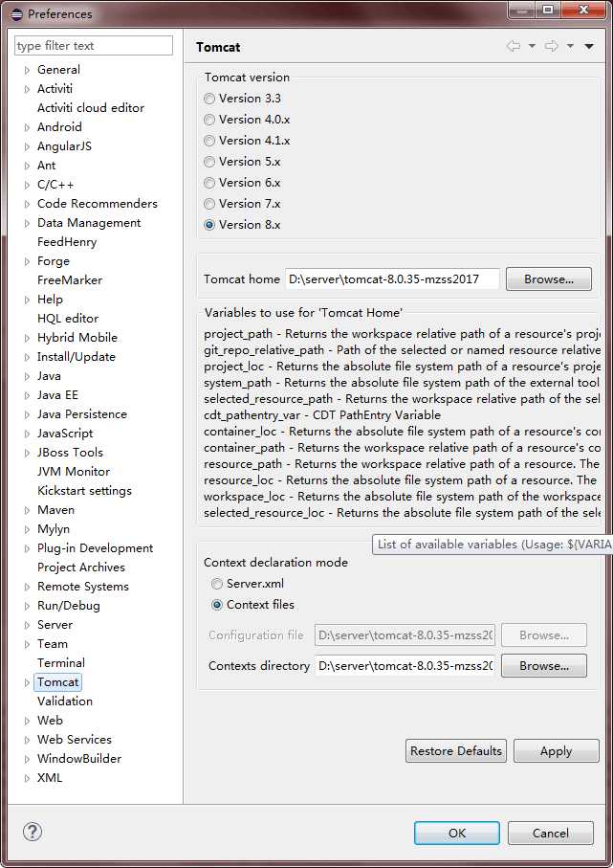Image resolution: width=613 pixels, height=868 pixels.
Task: Browse for the Tomcat home folder
Action: (x=548, y=279)
